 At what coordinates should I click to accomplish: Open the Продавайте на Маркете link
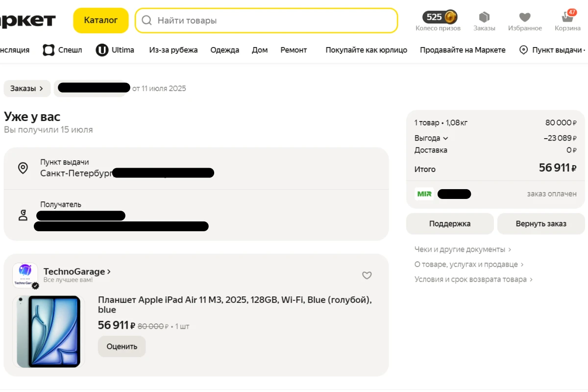pyautogui.click(x=463, y=50)
